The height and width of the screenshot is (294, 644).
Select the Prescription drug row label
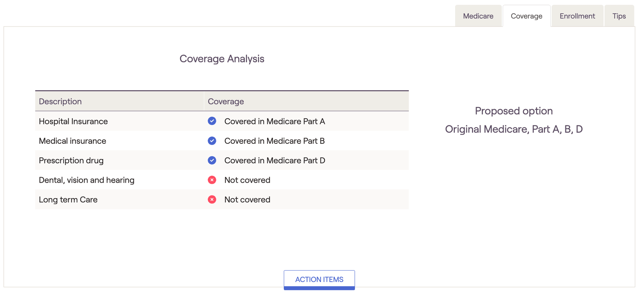71,161
